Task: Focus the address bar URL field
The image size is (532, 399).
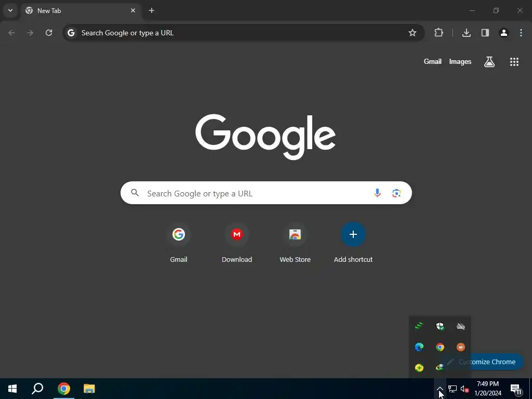Action: click(x=243, y=33)
